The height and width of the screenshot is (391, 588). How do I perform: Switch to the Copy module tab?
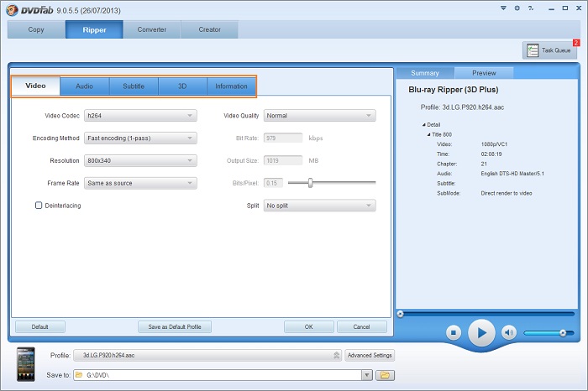click(x=36, y=29)
